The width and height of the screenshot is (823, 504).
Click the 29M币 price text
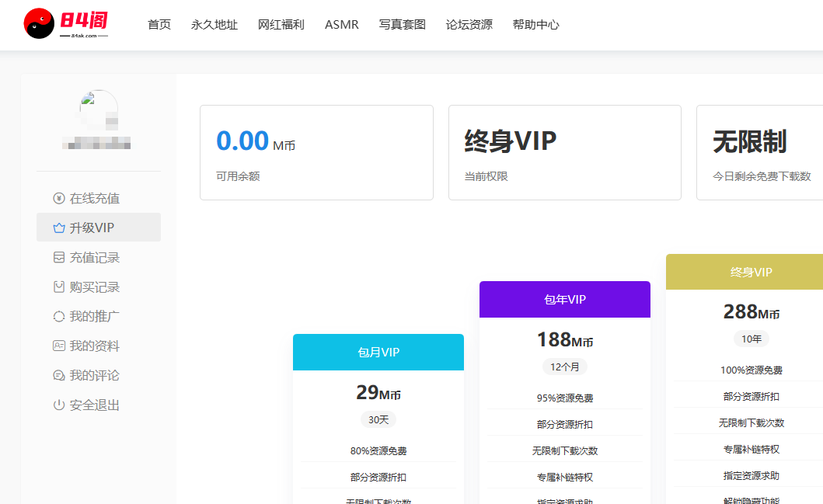(378, 392)
